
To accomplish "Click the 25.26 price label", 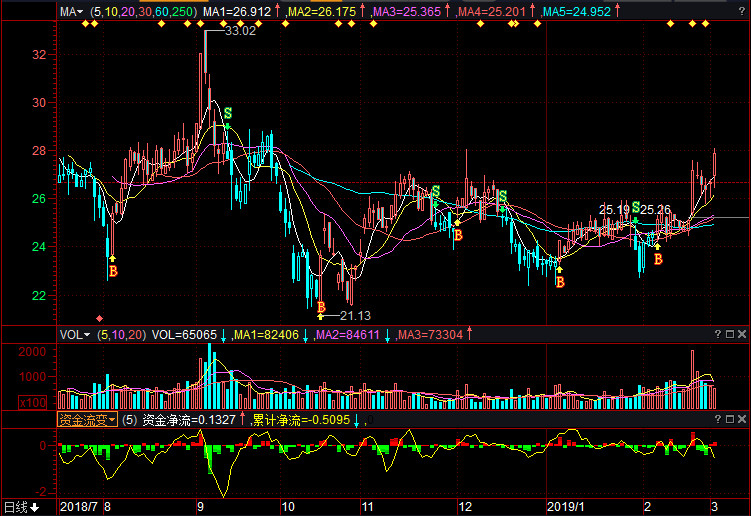I will pyautogui.click(x=656, y=210).
